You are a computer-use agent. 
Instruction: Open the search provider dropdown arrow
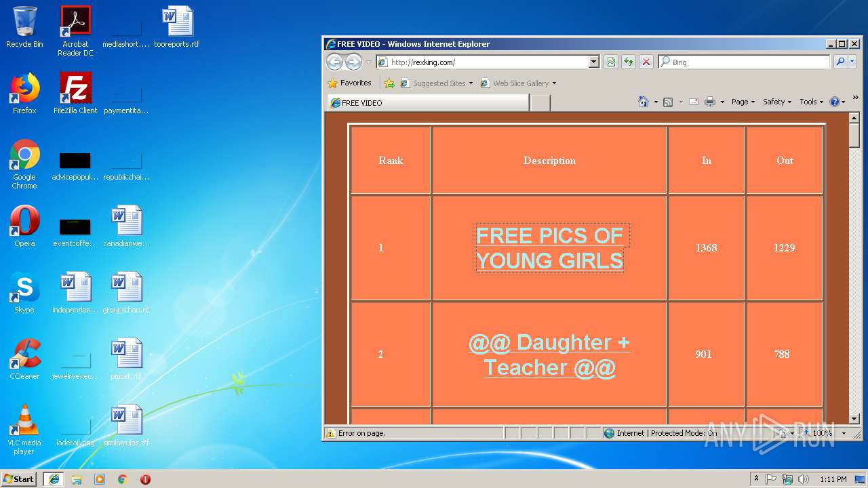(x=852, y=62)
